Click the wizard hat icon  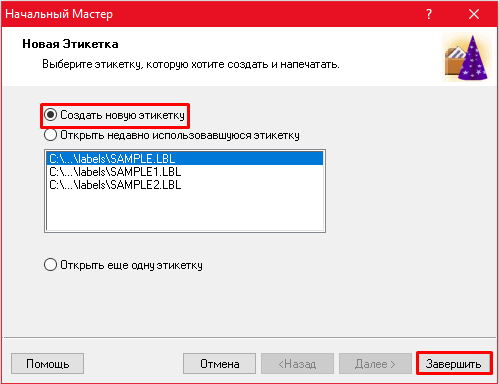[467, 57]
